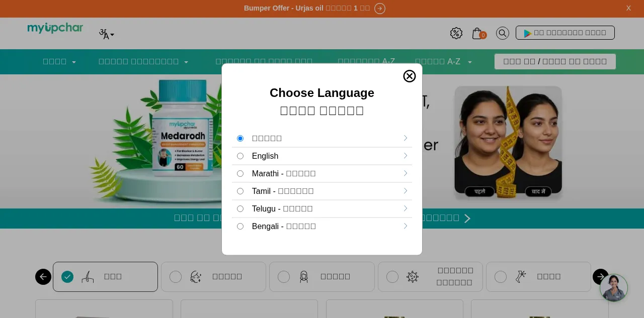Open the fourth navigation item ending A-Z
This screenshot has height=318, width=644.
point(366,62)
